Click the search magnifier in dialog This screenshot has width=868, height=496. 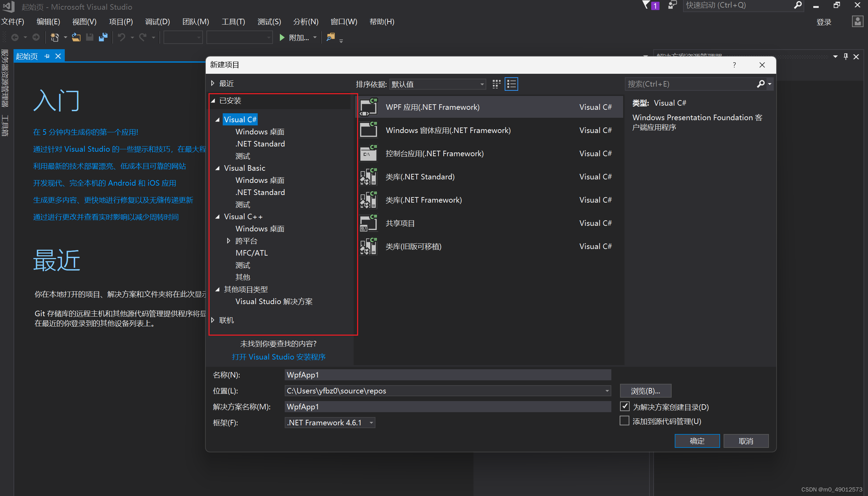pos(761,84)
